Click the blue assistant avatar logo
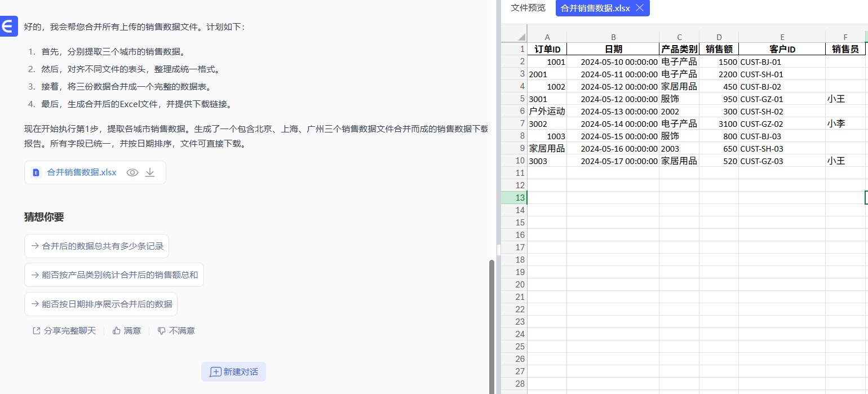Image resolution: width=868 pixels, height=394 pixels. coord(8,26)
